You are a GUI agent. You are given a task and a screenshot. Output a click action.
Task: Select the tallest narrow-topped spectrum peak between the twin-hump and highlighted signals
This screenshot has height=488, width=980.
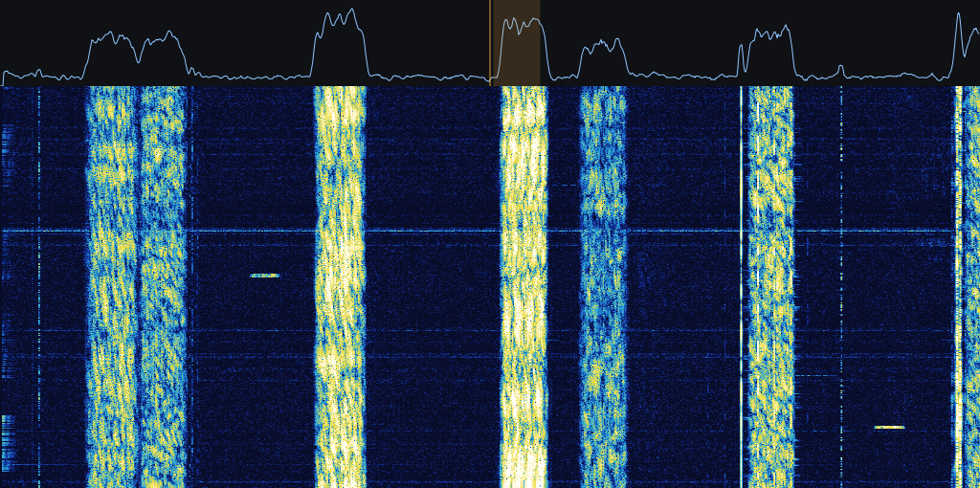340,42
